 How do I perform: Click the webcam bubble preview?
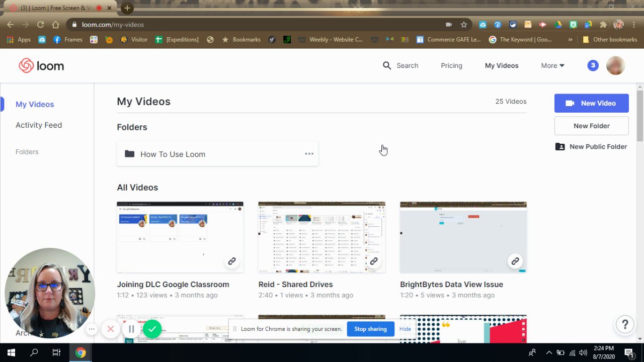pos(50,293)
